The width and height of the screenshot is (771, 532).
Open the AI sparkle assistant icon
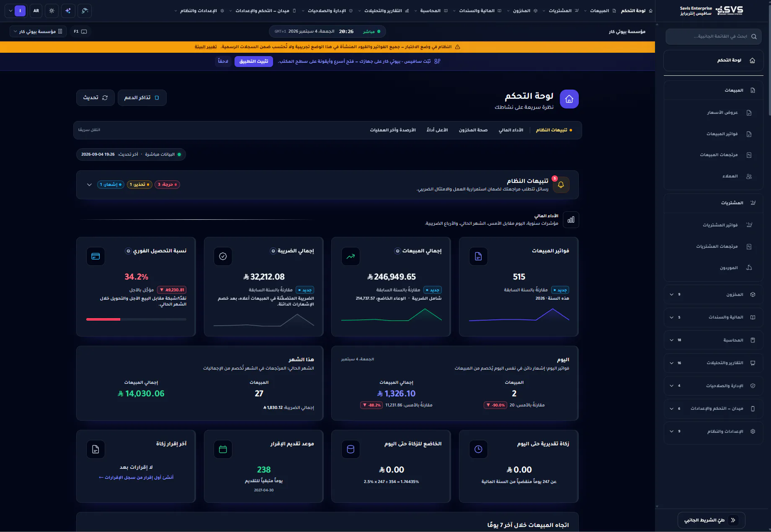click(68, 11)
